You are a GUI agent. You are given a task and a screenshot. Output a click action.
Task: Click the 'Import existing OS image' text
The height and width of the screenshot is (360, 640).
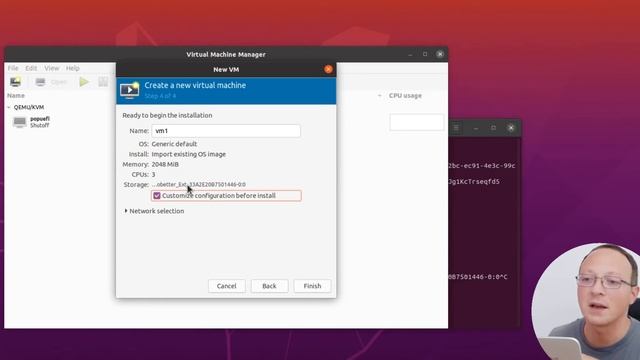(189, 154)
